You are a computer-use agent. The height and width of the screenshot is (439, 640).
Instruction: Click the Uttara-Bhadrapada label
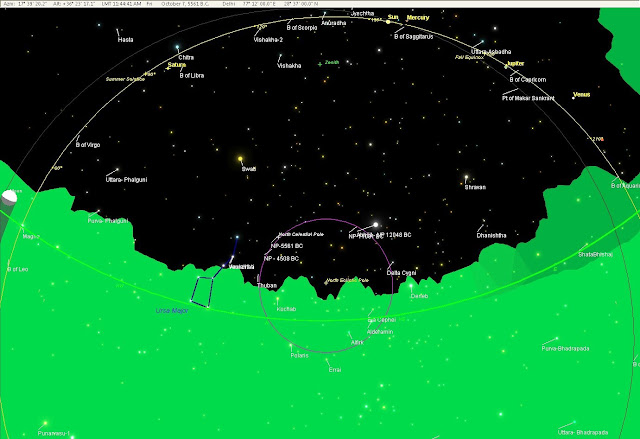tap(583, 432)
